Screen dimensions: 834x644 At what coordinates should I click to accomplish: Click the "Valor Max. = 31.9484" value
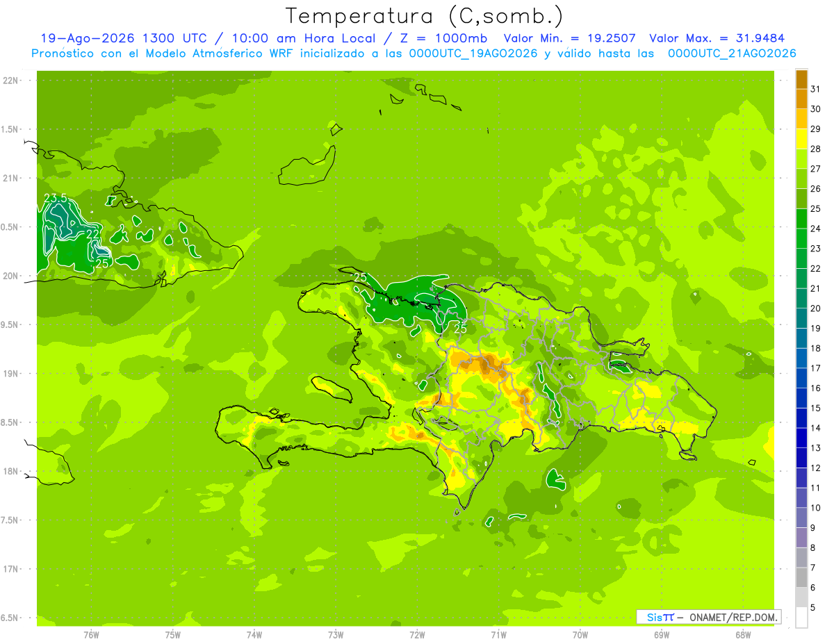point(717,38)
